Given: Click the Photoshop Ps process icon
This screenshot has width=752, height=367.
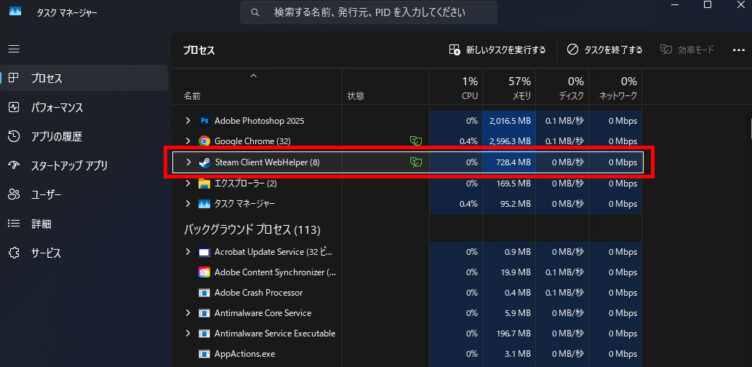Looking at the screenshot, I should (x=204, y=120).
